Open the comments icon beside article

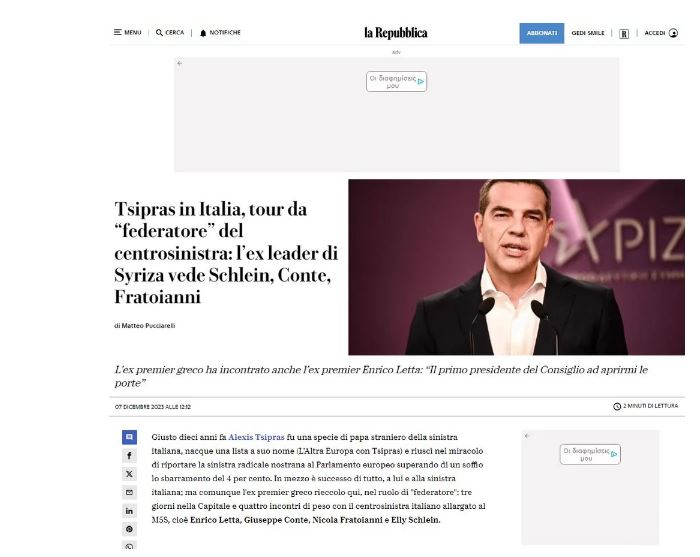(x=129, y=437)
